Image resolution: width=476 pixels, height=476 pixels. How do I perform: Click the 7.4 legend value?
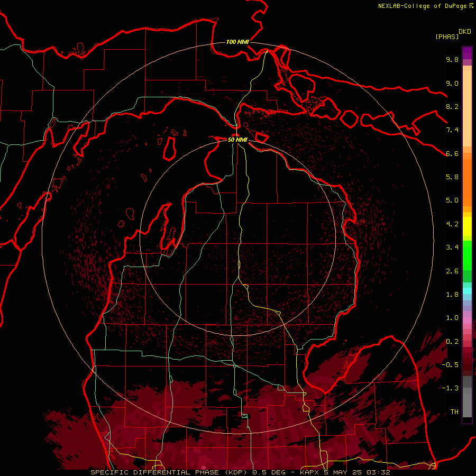pos(452,130)
